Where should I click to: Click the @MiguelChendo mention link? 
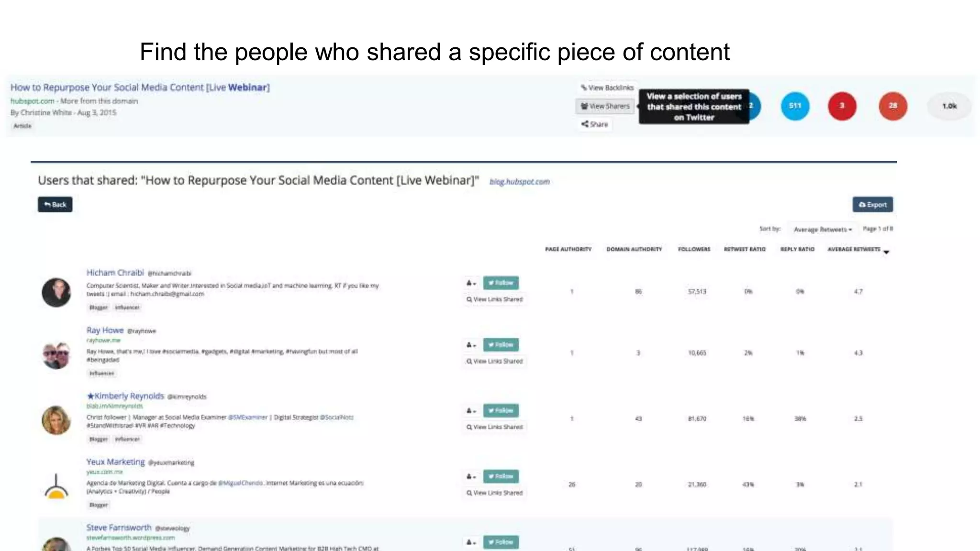(x=241, y=483)
